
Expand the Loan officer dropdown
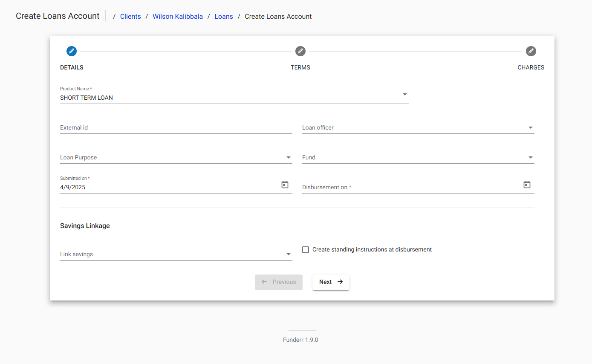[530, 127]
